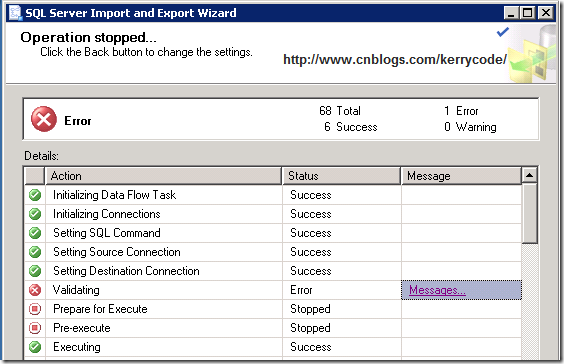Sort by the Action column header
The width and height of the screenshot is (564, 364).
[x=163, y=176]
